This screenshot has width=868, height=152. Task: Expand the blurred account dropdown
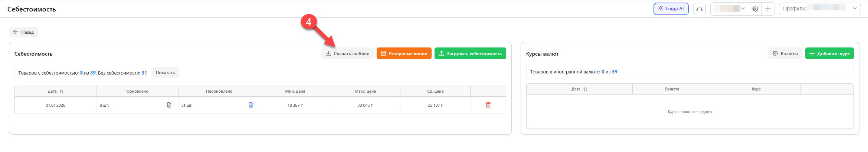[730, 9]
